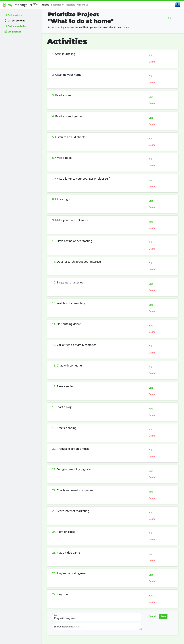184x644 pixels.
Task: Click the See priorities bar chart icon
Action: [6, 32]
